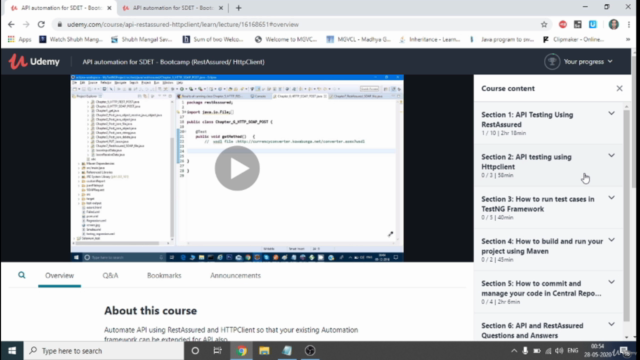Bookmark this page with the star

[x=544, y=24]
